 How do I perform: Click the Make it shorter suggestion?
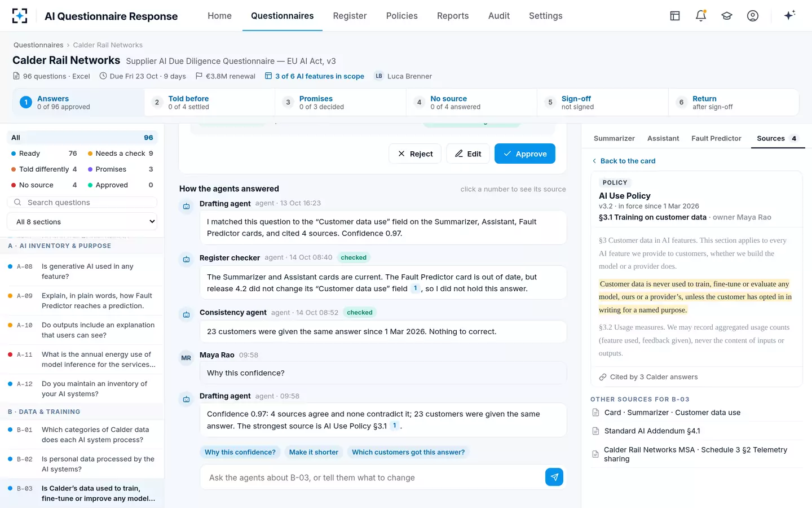314,452
